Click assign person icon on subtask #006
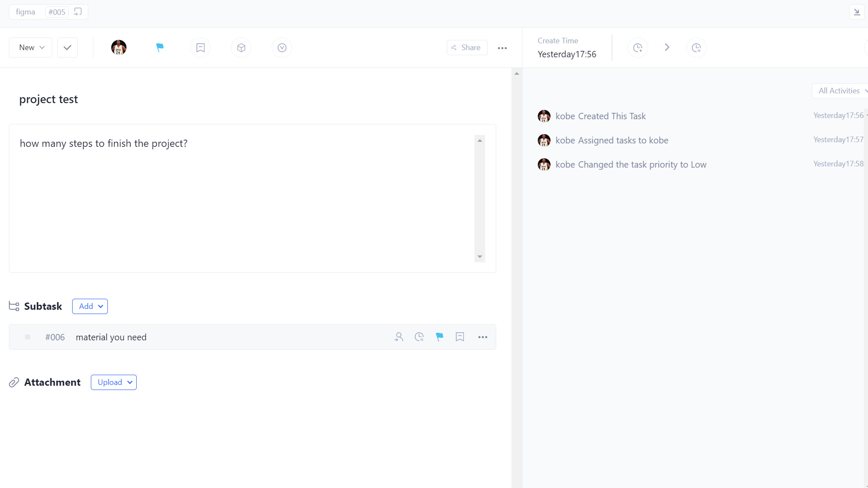The image size is (868, 488). click(x=399, y=337)
